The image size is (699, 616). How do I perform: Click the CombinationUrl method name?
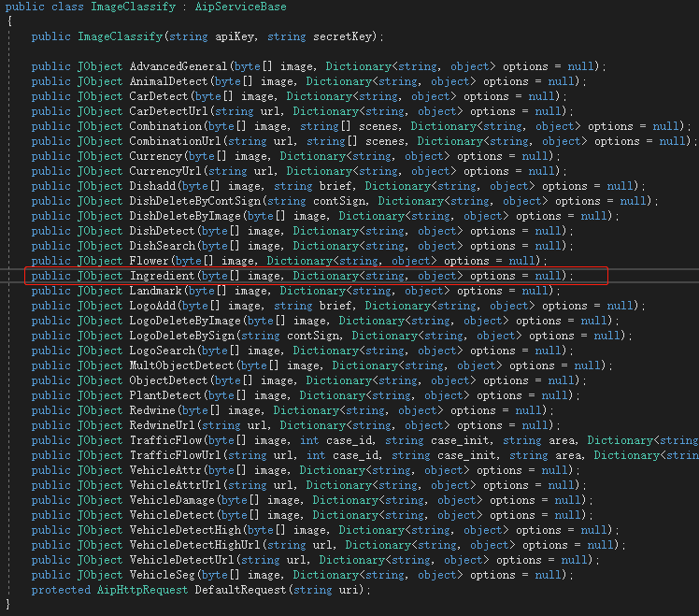tap(175, 141)
